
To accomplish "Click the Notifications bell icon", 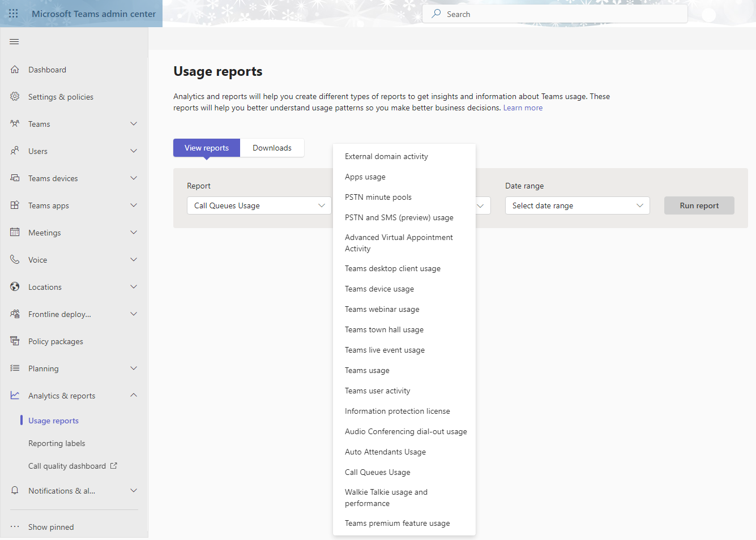I will coord(15,491).
